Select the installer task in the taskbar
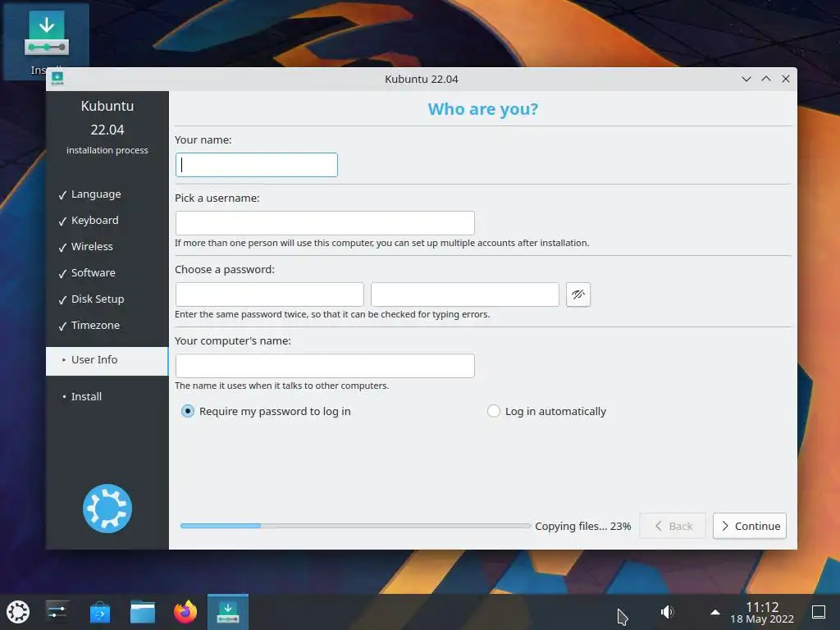 228,612
